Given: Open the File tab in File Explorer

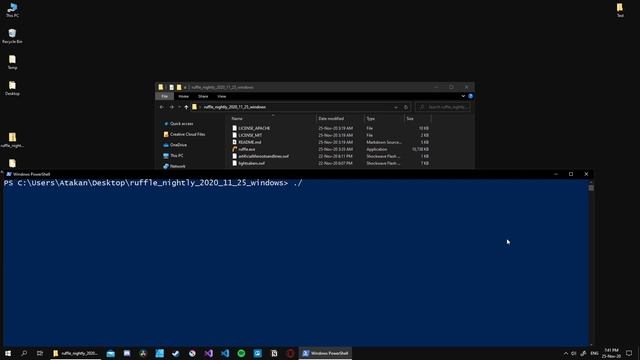Looking at the screenshot, I should [164, 96].
